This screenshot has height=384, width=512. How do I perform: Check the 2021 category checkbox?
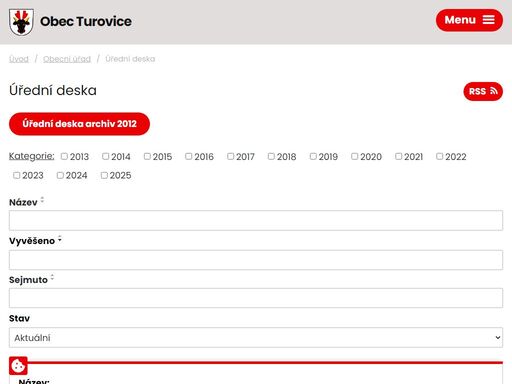399,156
